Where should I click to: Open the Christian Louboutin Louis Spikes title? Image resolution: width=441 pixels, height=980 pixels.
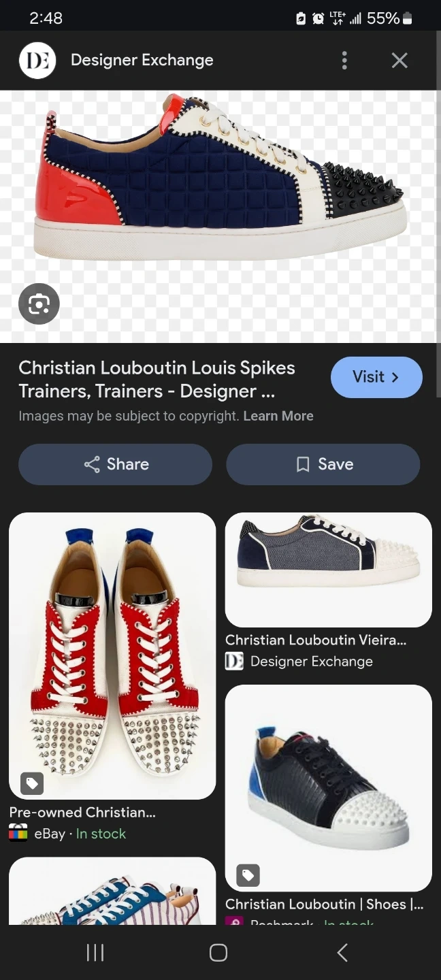click(x=157, y=379)
